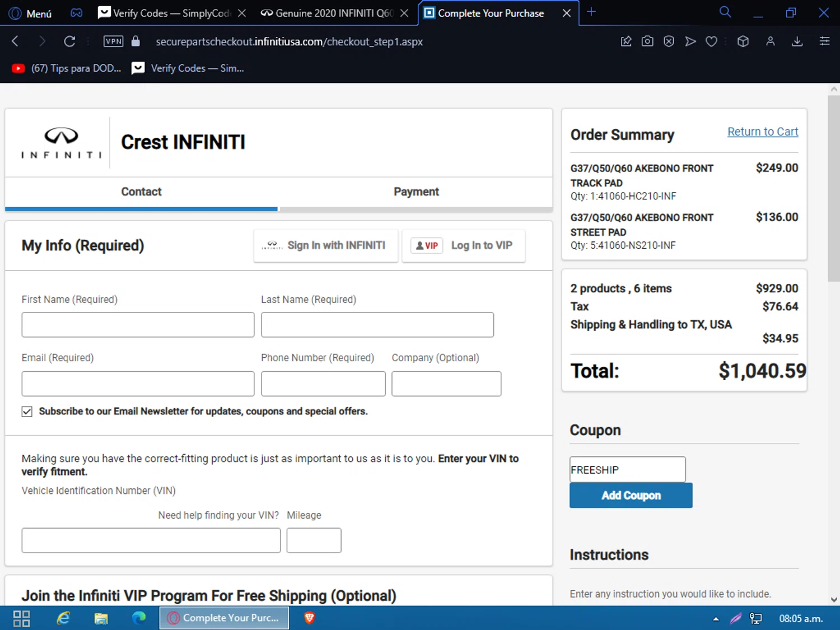Open the feather tray icon
This screenshot has height=630, width=840.
[x=736, y=619]
